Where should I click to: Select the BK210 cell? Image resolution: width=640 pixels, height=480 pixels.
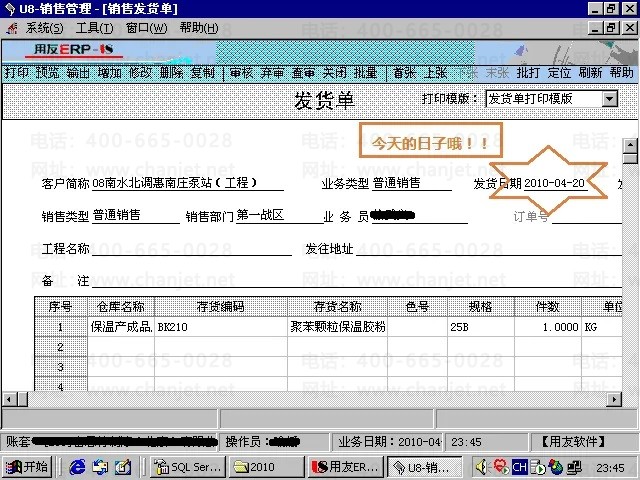tap(221, 327)
